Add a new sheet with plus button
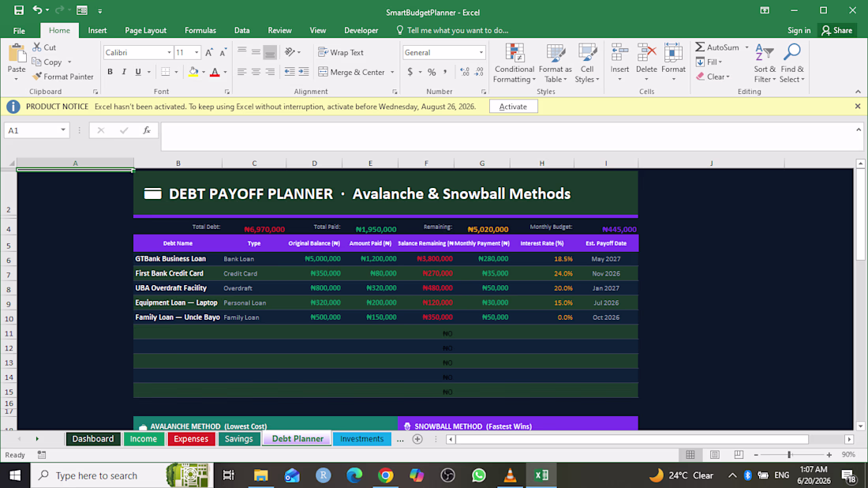This screenshot has width=868, height=488. pos(417,439)
